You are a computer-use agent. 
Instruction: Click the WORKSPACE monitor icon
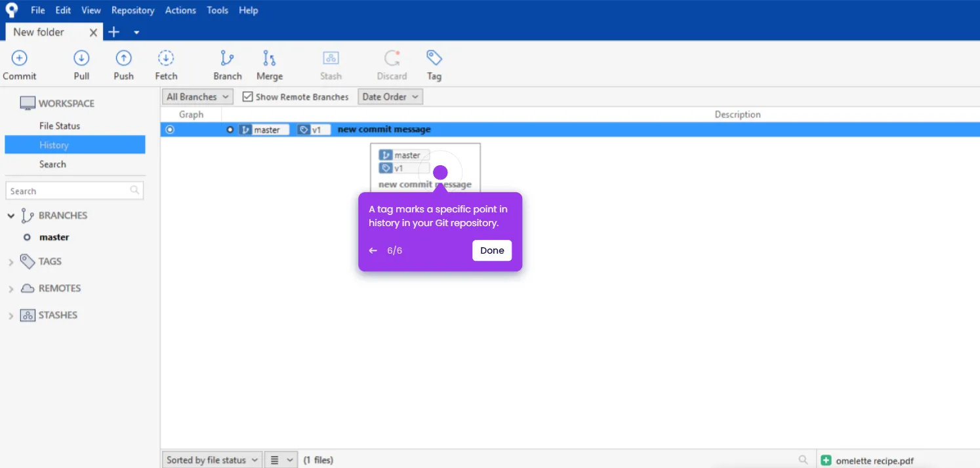(28, 104)
